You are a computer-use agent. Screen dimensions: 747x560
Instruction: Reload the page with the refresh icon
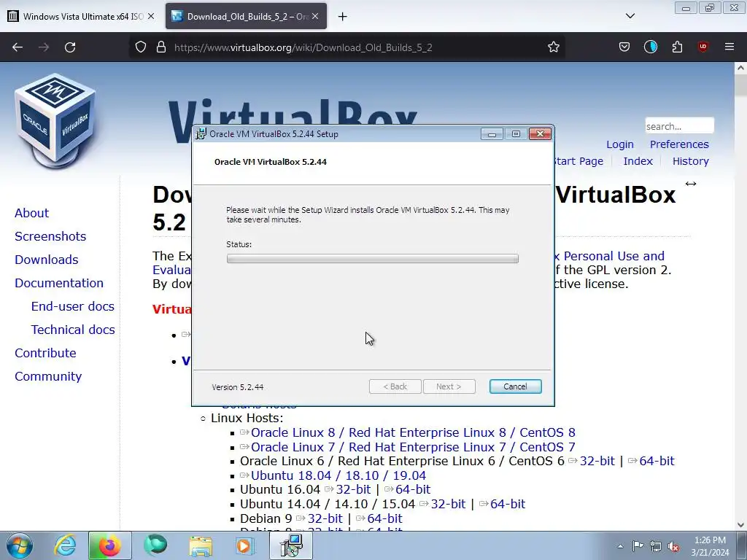(x=70, y=47)
